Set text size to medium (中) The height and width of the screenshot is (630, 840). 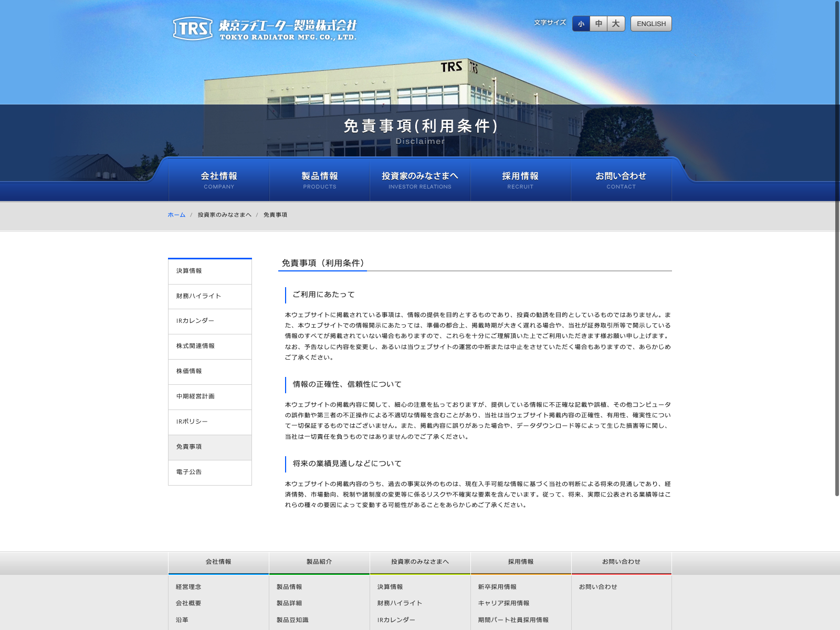tap(598, 24)
